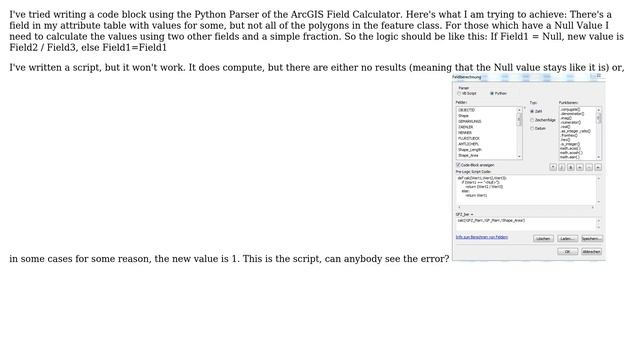
Task: Select .as_integer_ratio() in the Funktionen list
Action: (x=576, y=131)
